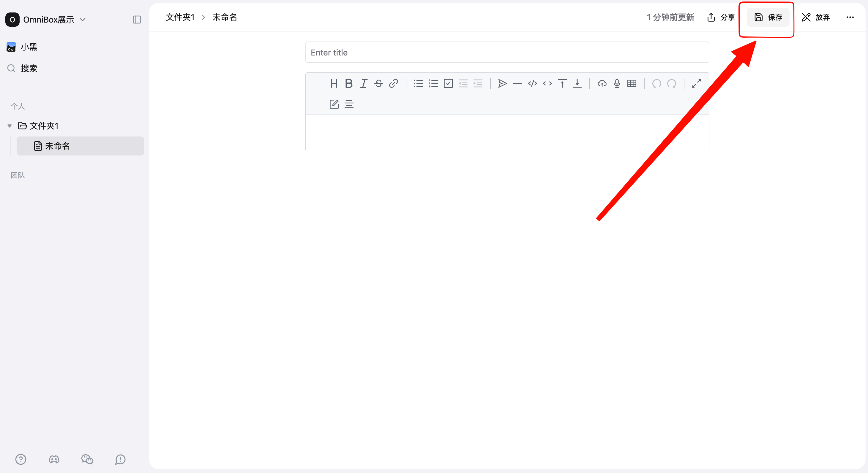Toggle the sidebar collapse panel icon

(137, 20)
